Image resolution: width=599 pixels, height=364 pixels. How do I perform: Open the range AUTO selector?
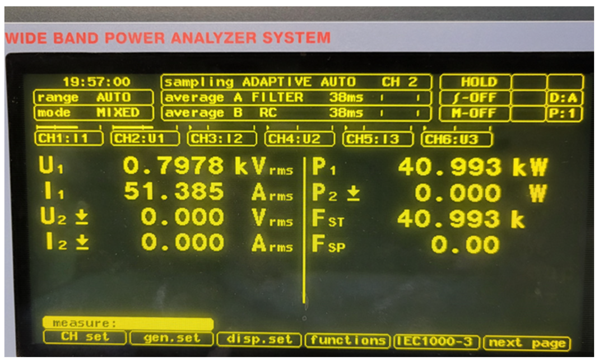point(93,98)
